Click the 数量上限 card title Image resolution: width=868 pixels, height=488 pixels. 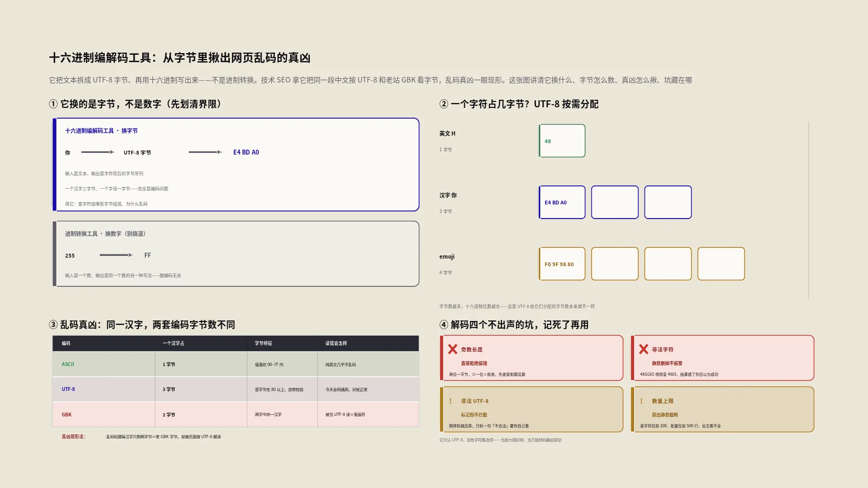click(x=662, y=401)
